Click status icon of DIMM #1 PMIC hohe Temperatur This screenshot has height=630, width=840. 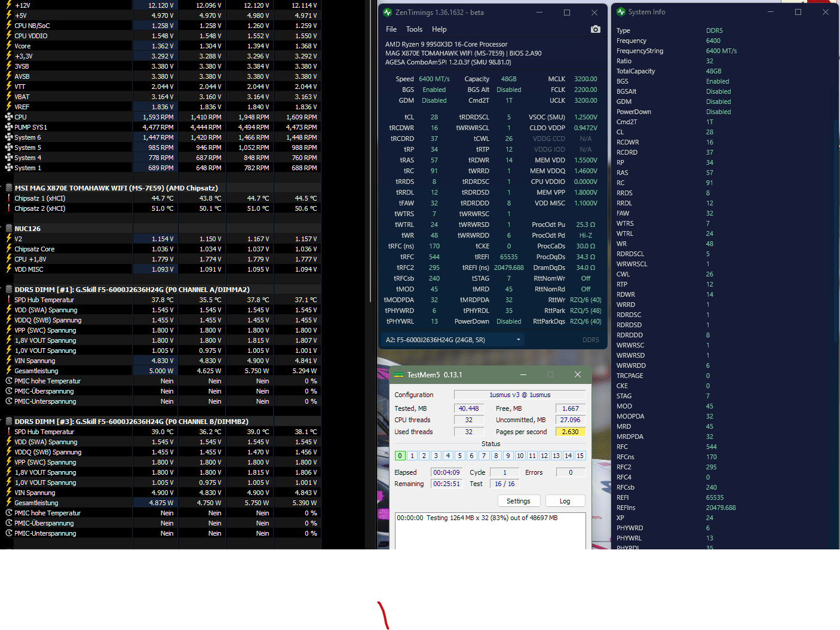[9, 381]
